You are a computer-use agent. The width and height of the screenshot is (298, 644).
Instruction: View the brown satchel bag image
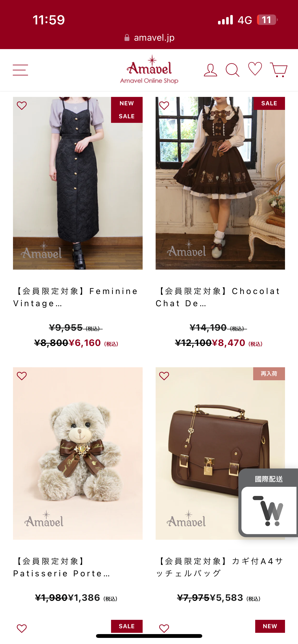[x=220, y=453]
